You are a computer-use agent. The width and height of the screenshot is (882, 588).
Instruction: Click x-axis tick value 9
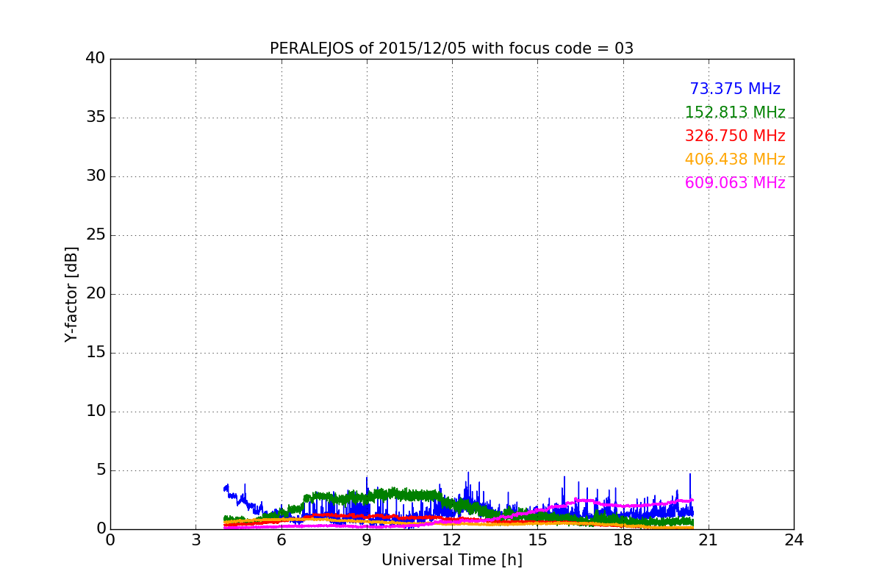click(x=367, y=540)
